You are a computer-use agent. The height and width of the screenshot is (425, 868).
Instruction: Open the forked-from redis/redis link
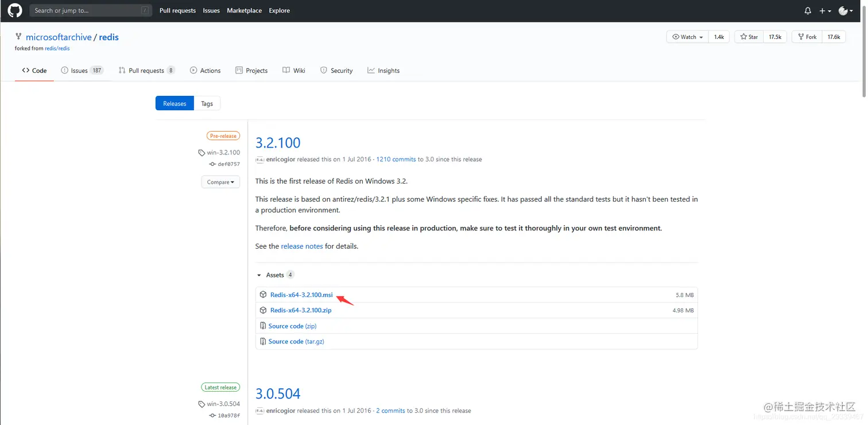[x=57, y=48]
